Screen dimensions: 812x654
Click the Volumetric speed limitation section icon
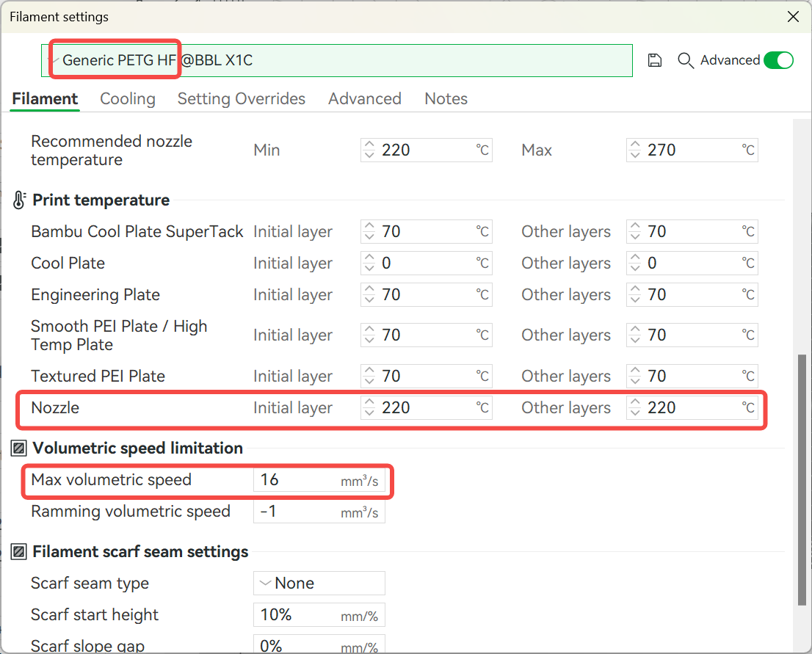pos(19,448)
